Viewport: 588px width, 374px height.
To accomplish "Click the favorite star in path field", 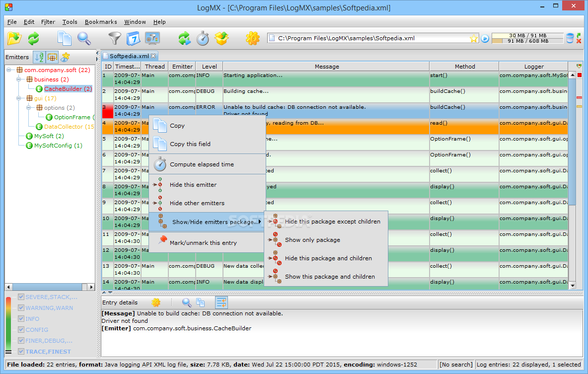I will [474, 38].
